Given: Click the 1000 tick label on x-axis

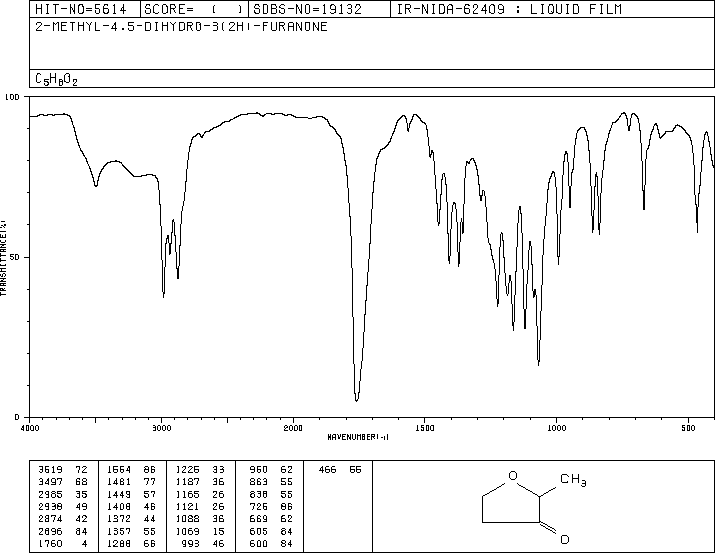Looking at the screenshot, I should pos(556,428).
